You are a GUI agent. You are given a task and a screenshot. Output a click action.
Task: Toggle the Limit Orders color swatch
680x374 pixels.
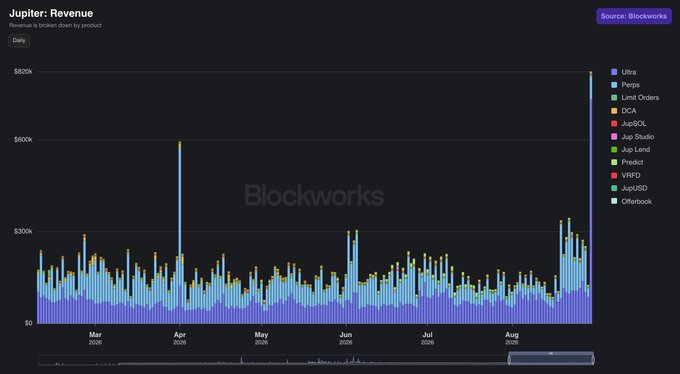614,98
